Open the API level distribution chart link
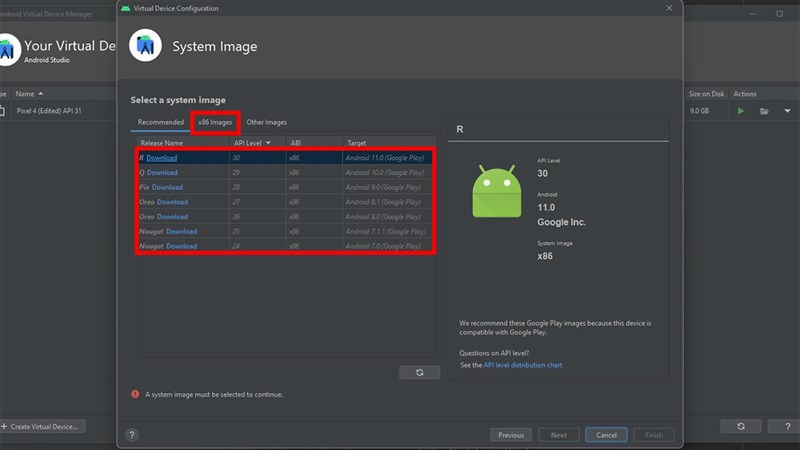This screenshot has width=800, height=450. point(522,365)
